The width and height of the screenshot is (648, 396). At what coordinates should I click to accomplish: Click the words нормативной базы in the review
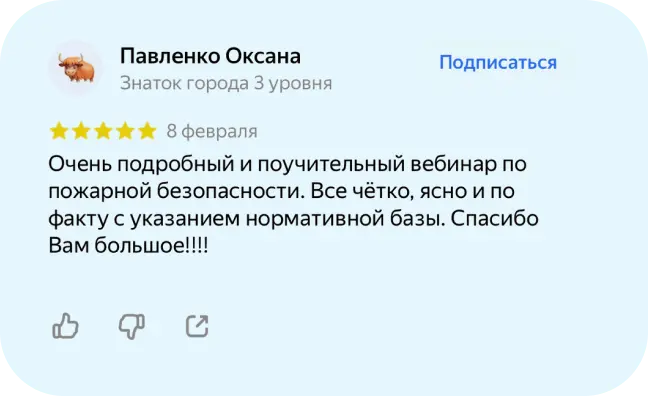[x=346, y=219]
